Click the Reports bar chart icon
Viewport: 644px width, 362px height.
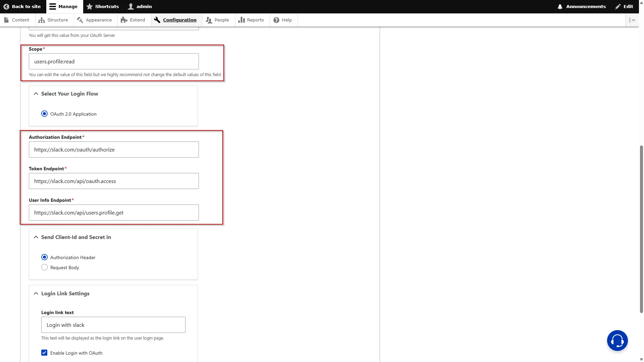(x=241, y=20)
